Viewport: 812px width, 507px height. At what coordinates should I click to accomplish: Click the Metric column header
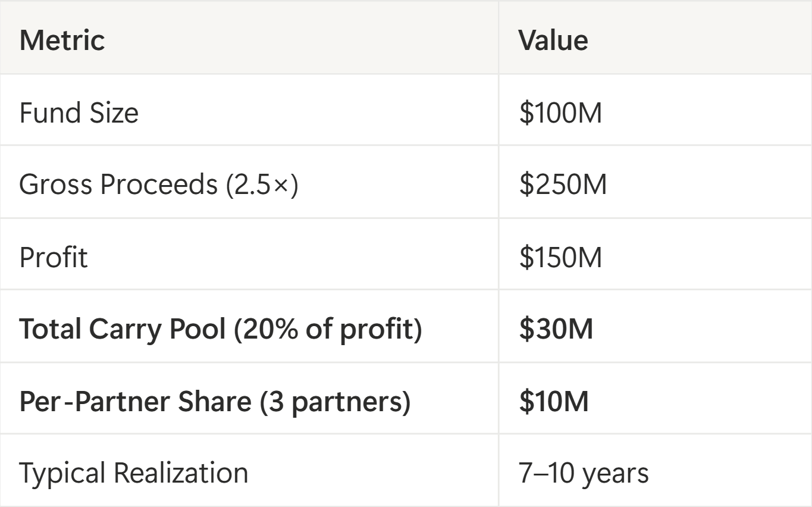(62, 40)
